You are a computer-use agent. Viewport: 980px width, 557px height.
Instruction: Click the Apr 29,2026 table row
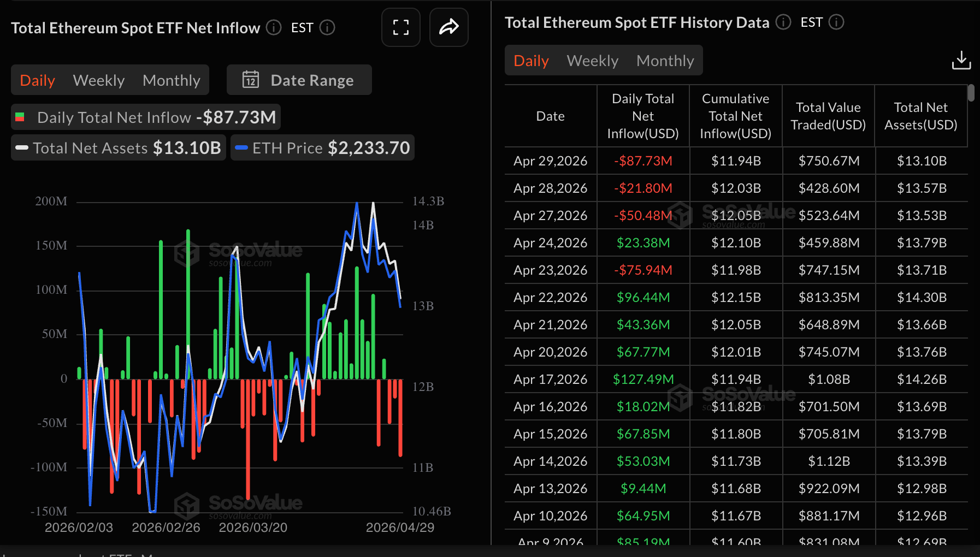(735, 161)
